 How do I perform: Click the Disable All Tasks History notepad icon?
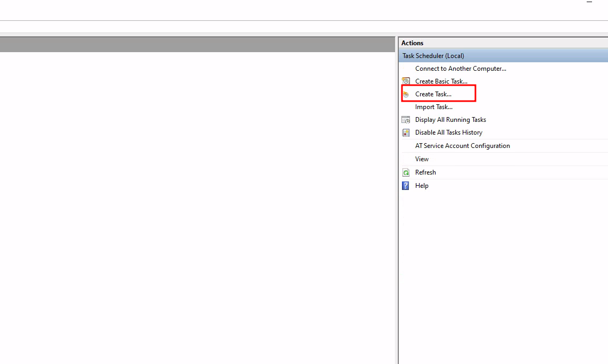click(x=406, y=133)
